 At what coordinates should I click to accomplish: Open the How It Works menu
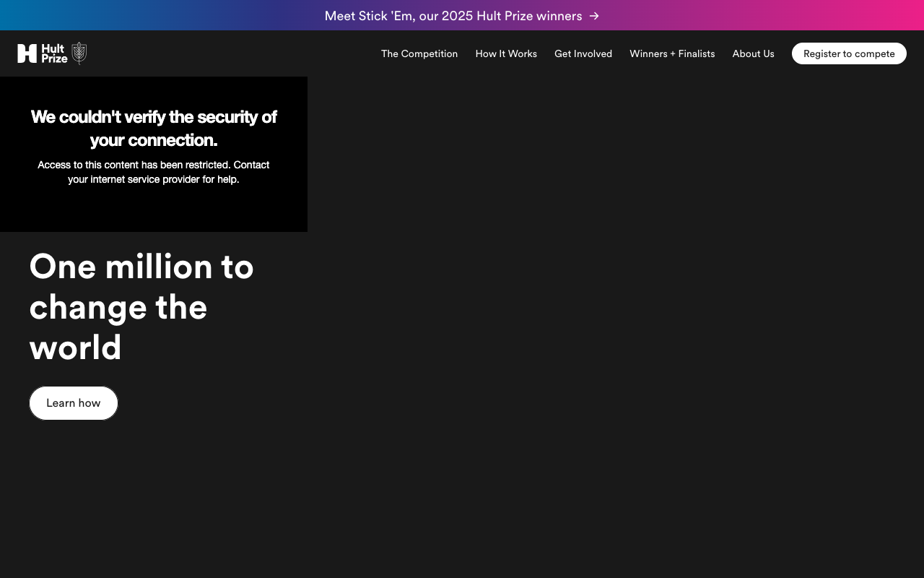coord(506,53)
